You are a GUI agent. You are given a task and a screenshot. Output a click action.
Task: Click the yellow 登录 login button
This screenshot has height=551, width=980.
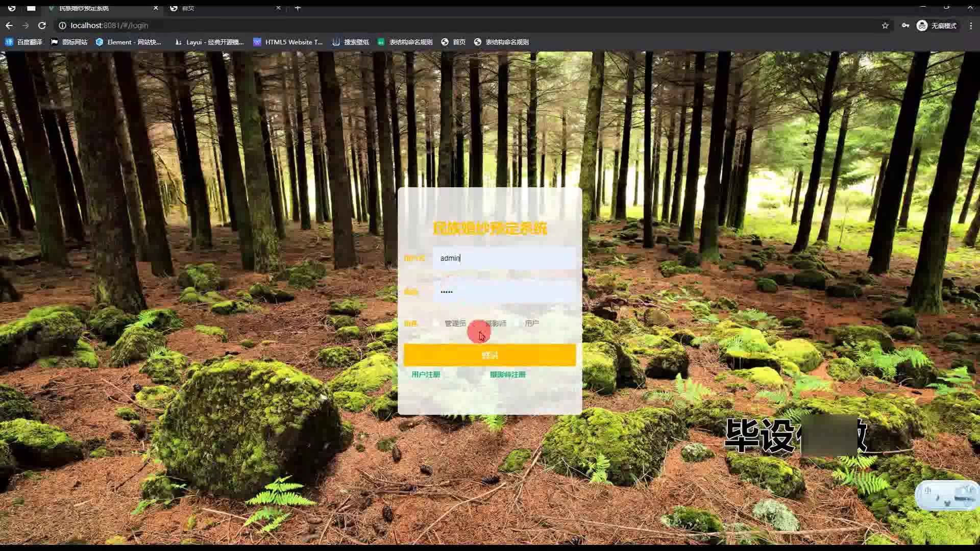489,355
